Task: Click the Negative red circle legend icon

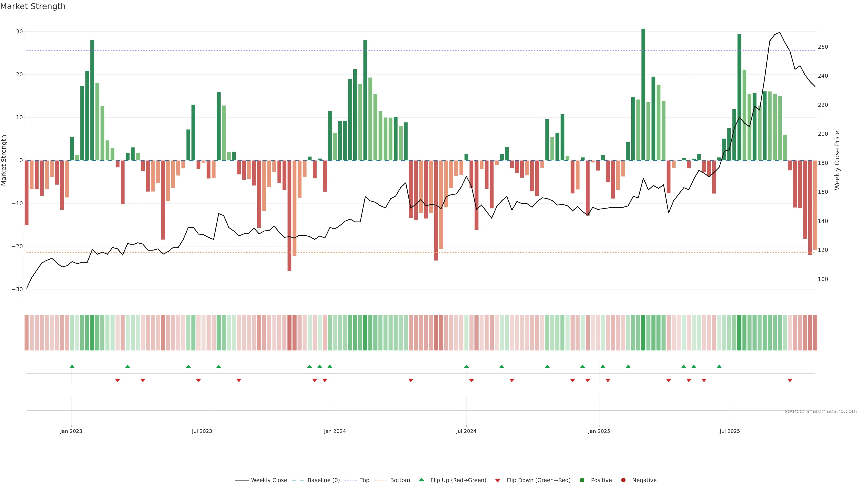Action: coord(623,480)
